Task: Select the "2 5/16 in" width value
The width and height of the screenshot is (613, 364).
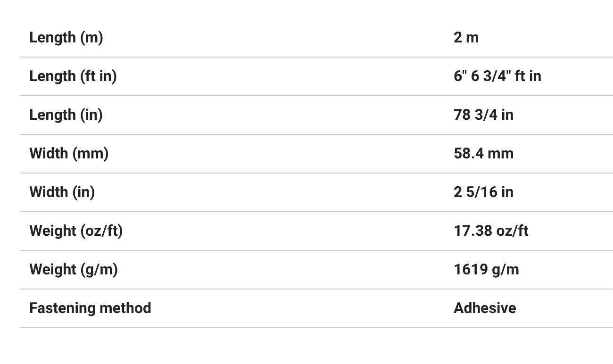Action: (x=483, y=192)
